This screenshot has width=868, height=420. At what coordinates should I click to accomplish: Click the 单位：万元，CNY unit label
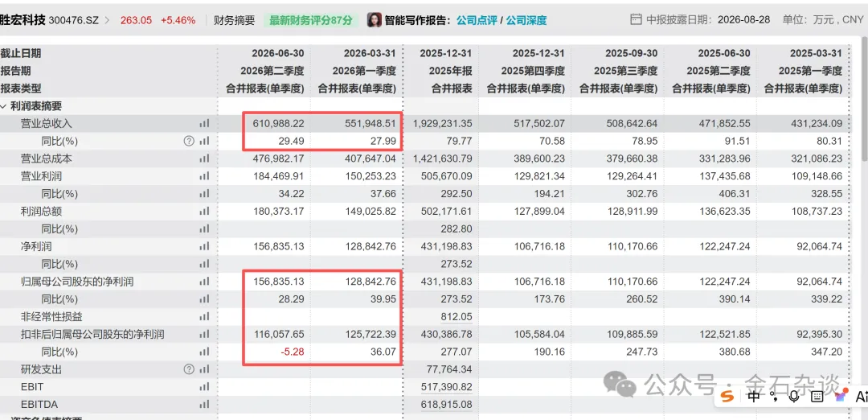tap(823, 20)
